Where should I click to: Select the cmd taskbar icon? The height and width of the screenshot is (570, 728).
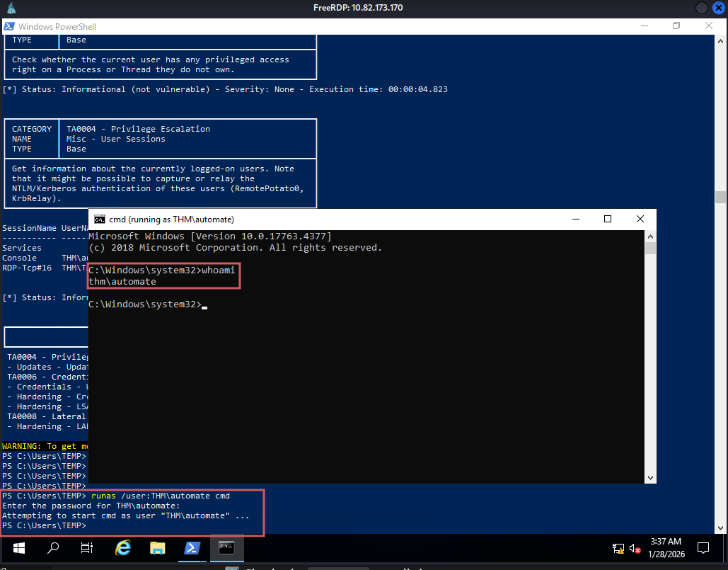[226, 547]
